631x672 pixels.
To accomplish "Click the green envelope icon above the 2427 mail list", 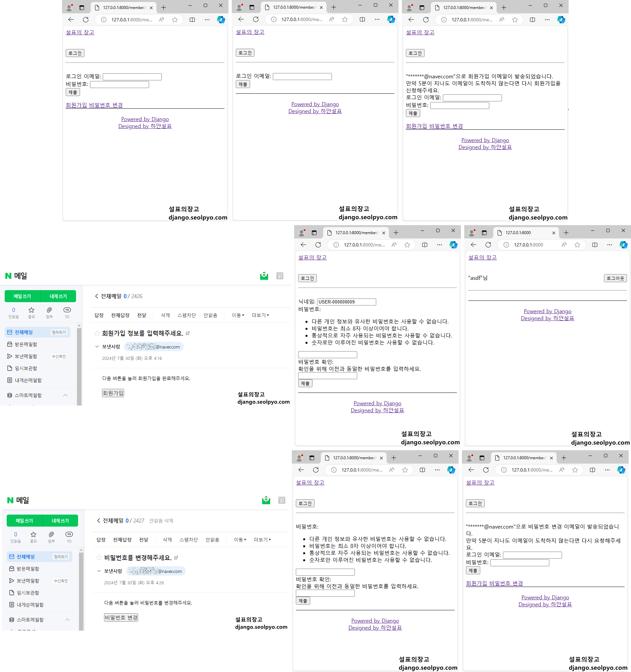I will 266,500.
